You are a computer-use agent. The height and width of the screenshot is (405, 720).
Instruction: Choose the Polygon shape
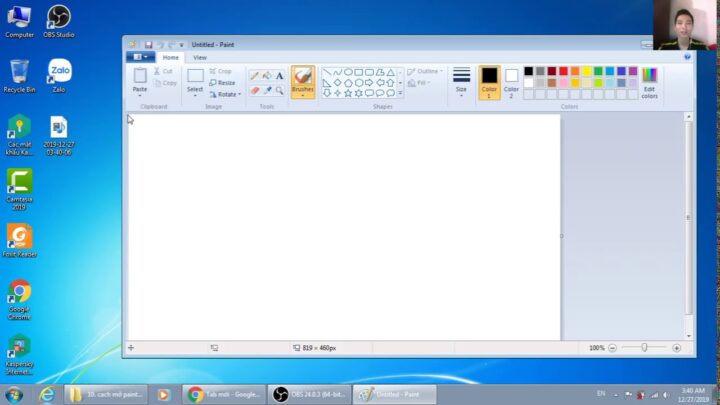point(380,73)
